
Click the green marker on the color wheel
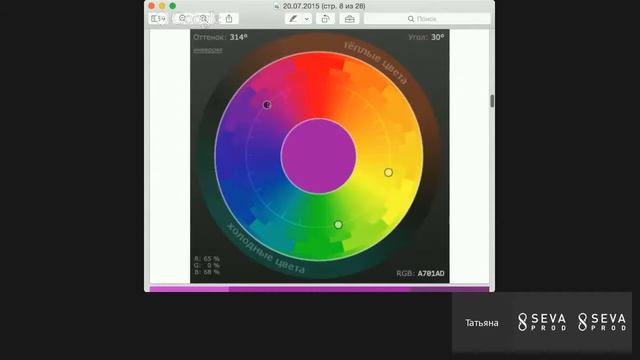[338, 224]
